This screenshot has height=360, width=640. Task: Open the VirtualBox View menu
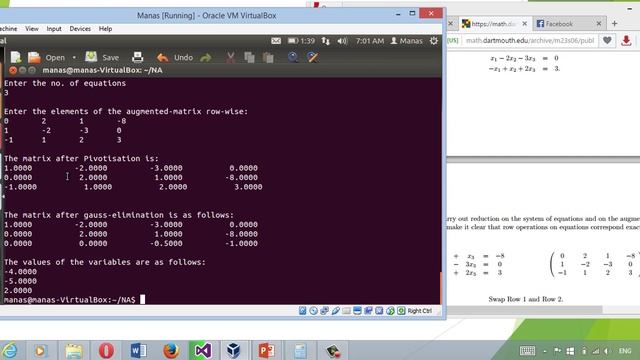31,29
